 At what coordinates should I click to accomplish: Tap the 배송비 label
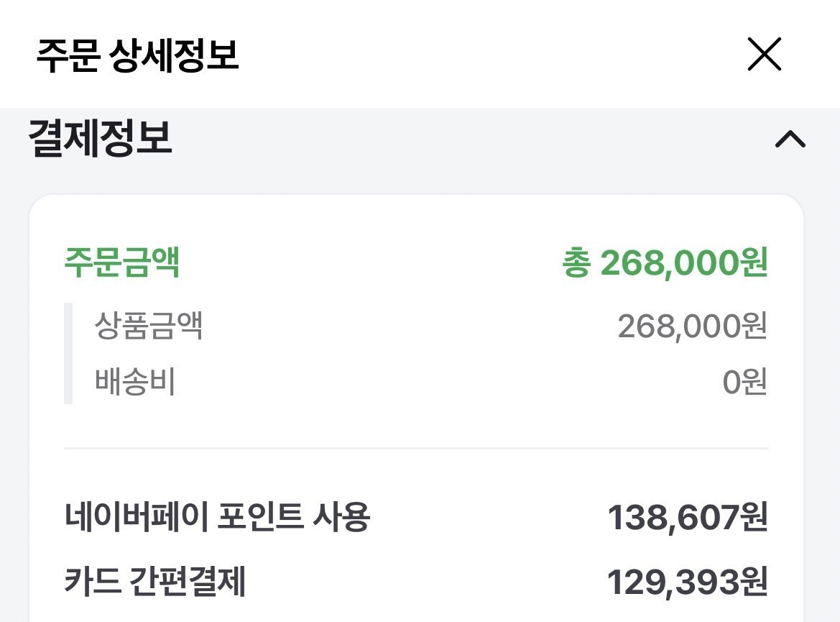tap(135, 383)
